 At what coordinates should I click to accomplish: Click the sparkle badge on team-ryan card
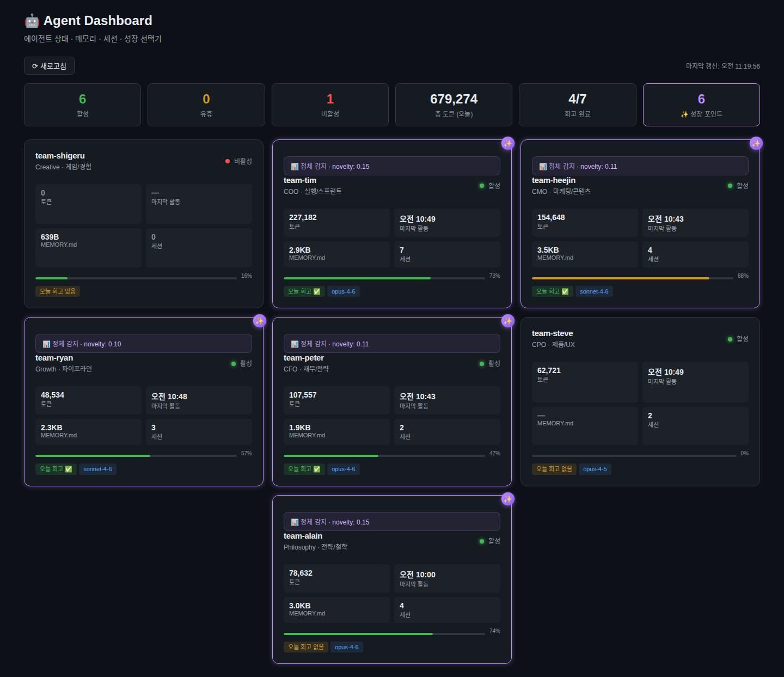click(259, 321)
